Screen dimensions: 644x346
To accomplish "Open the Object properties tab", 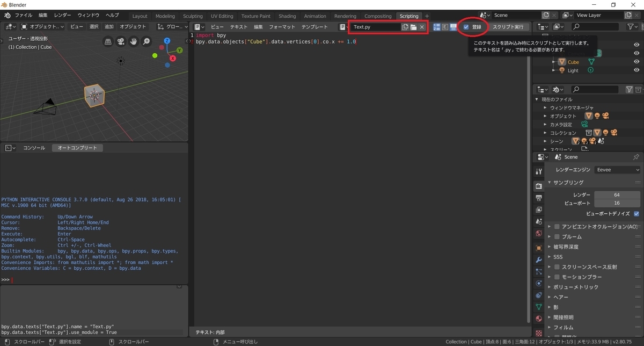I will tap(539, 248).
